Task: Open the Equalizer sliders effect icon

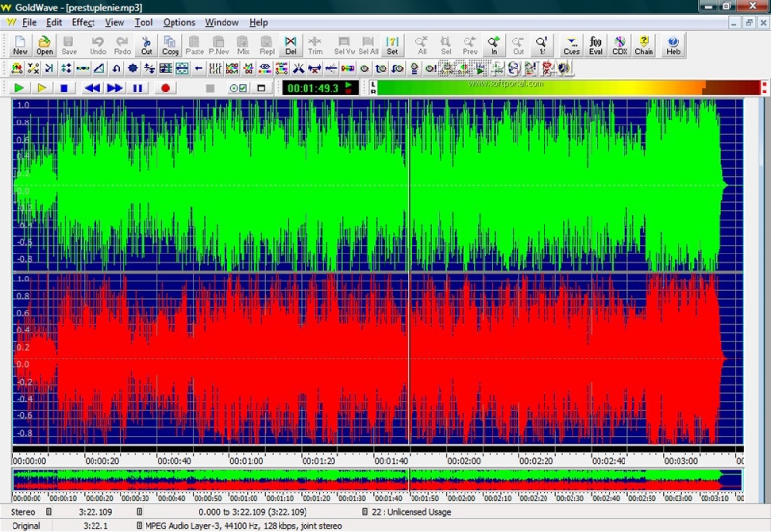Action: coord(215,68)
